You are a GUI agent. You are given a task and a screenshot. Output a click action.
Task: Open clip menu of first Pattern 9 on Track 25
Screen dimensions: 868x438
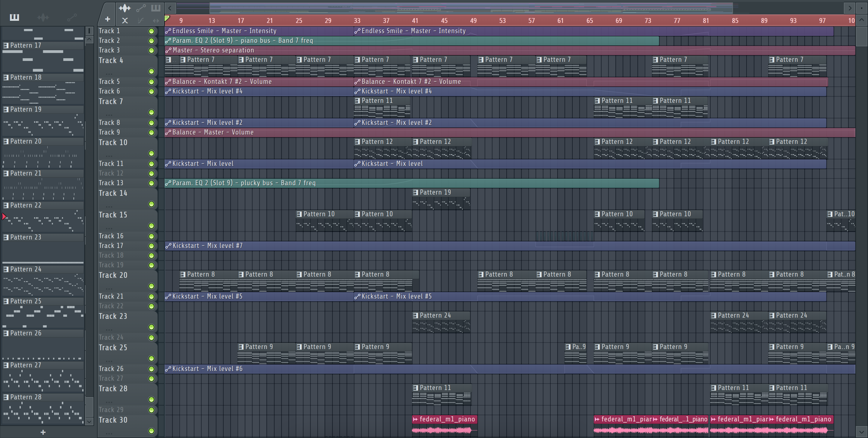click(x=241, y=347)
